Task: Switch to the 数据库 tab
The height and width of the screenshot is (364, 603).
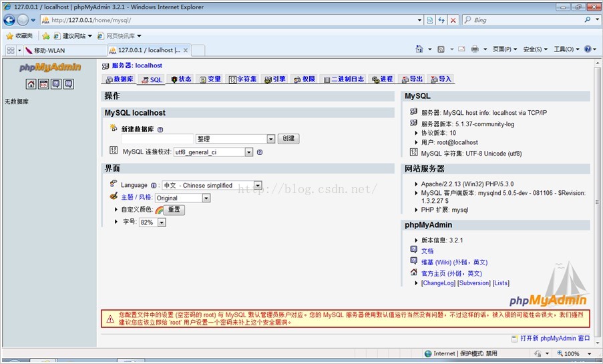Action: click(x=120, y=79)
